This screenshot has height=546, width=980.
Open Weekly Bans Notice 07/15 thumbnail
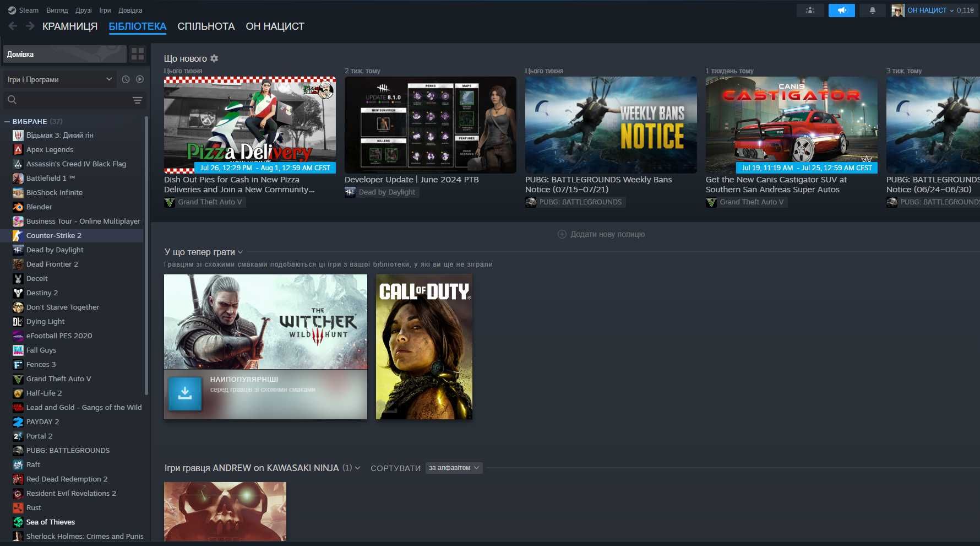[611, 125]
